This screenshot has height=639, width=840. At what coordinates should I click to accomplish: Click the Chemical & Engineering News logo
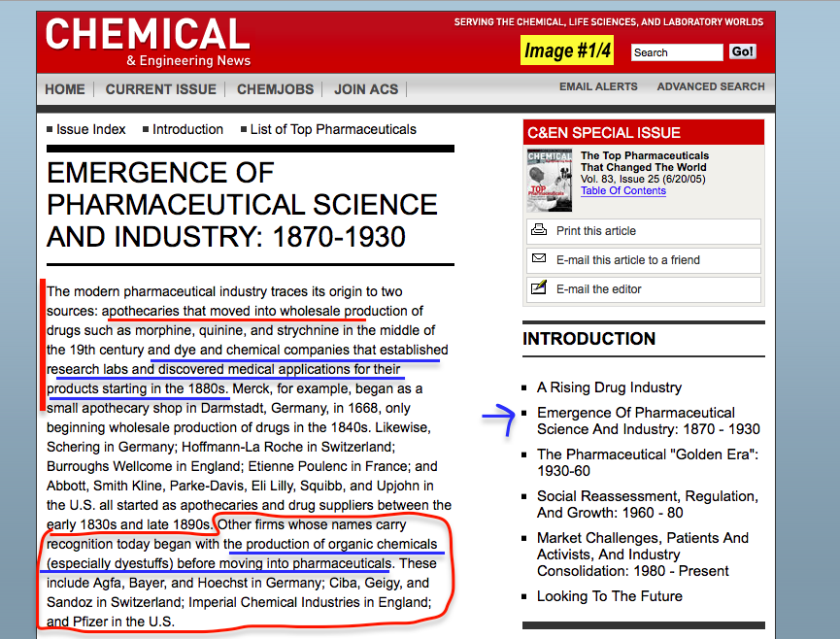click(x=148, y=41)
